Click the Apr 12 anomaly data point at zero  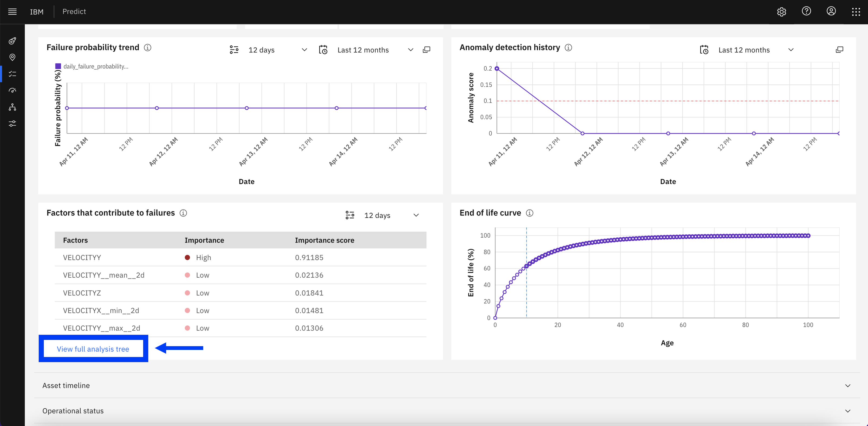[x=582, y=133]
